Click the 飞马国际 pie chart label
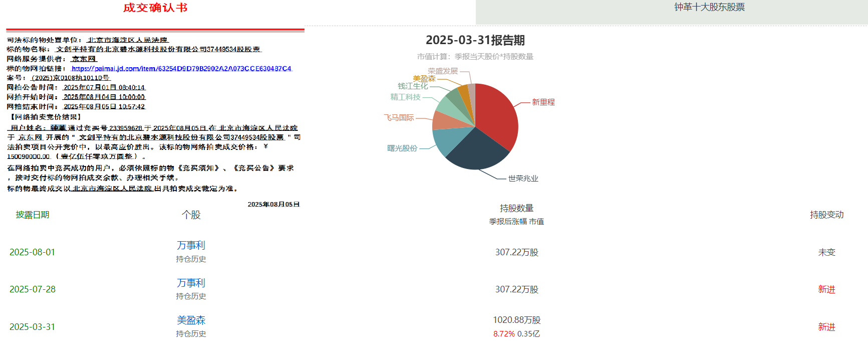Viewport: 868px width, 346px height. 399,117
